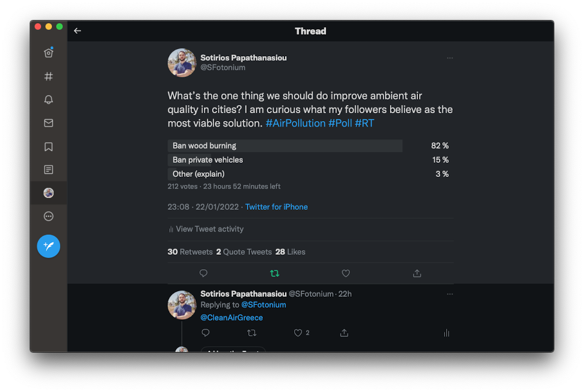The width and height of the screenshot is (584, 392).
Task: Open Notifications bell icon
Action: (x=49, y=99)
